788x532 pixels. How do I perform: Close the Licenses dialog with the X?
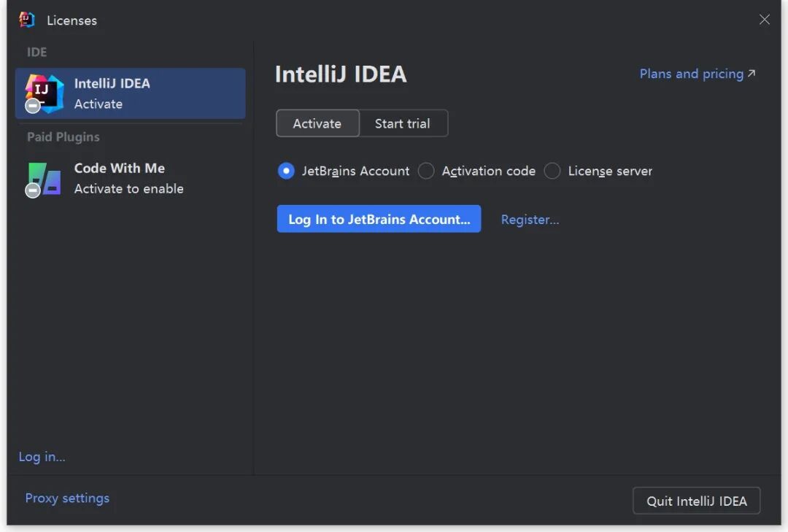(764, 20)
